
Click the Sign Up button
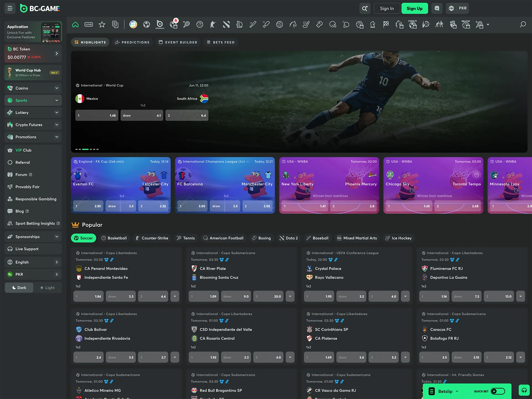[x=415, y=8]
